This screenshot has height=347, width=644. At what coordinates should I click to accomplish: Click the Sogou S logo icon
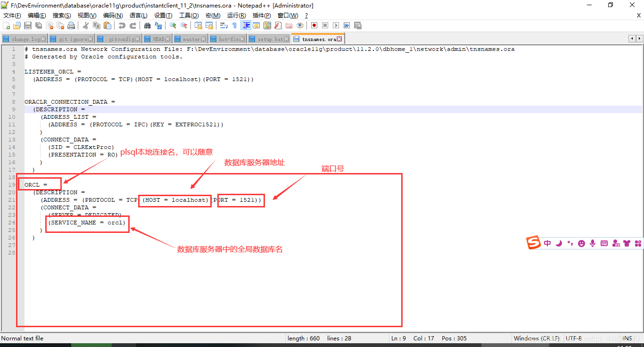534,243
